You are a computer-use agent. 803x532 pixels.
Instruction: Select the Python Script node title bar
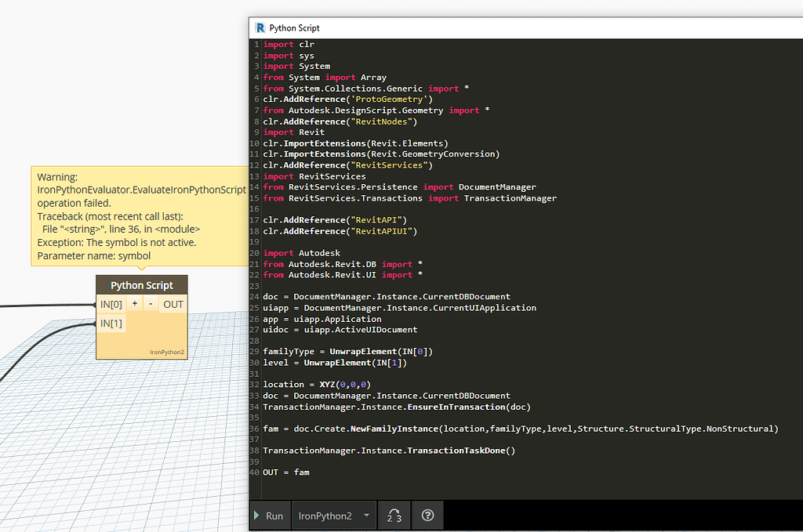(x=141, y=284)
